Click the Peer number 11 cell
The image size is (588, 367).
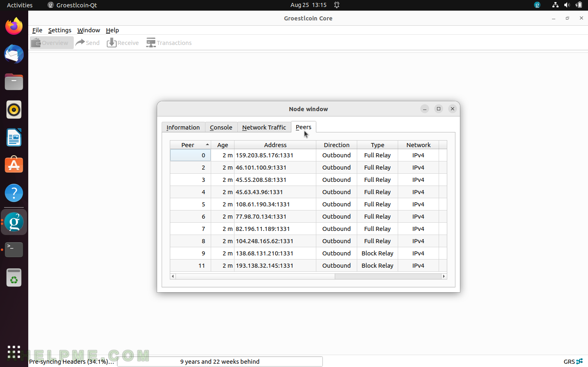pos(190,266)
